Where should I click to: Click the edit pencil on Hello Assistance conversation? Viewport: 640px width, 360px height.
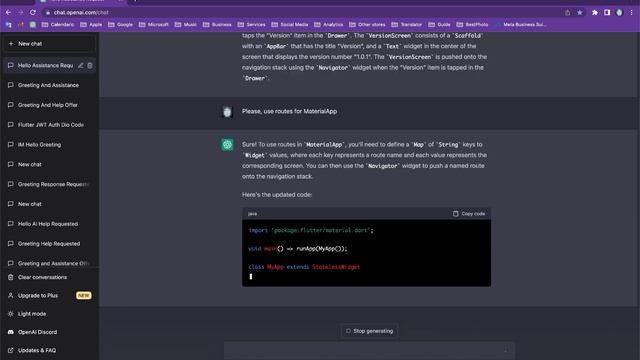[81, 65]
